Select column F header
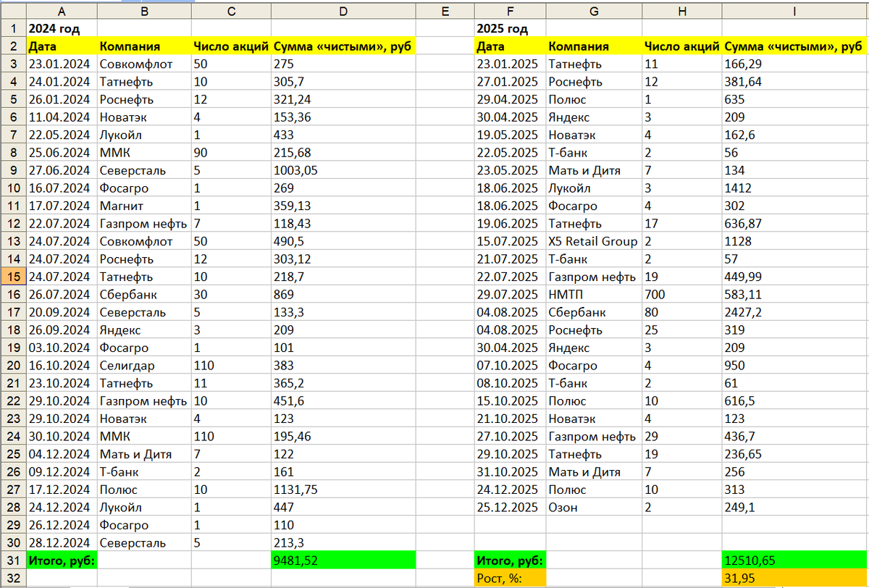Viewport: 869px width, 588px height. tap(510, 12)
